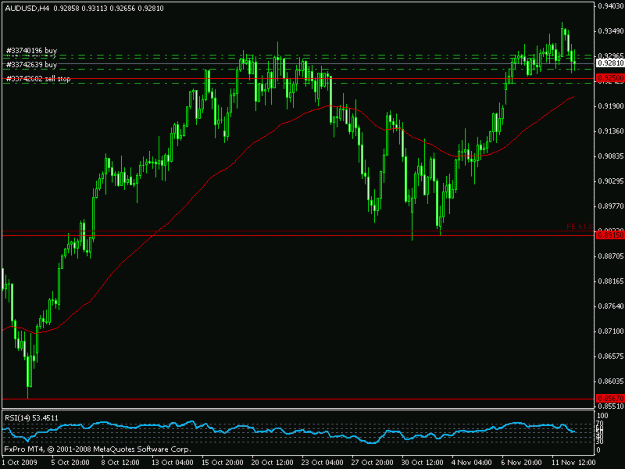Click the 0.94030 price axis value

(611, 6)
